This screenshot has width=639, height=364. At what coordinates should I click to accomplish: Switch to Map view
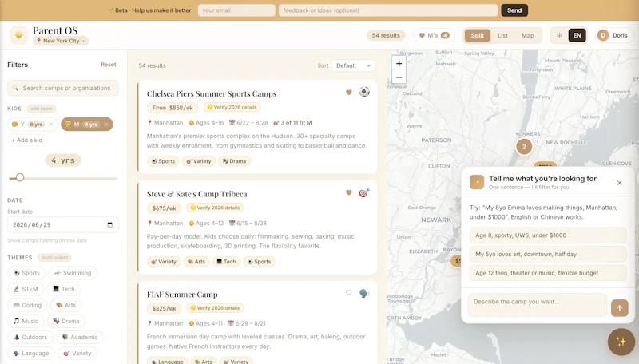click(528, 35)
